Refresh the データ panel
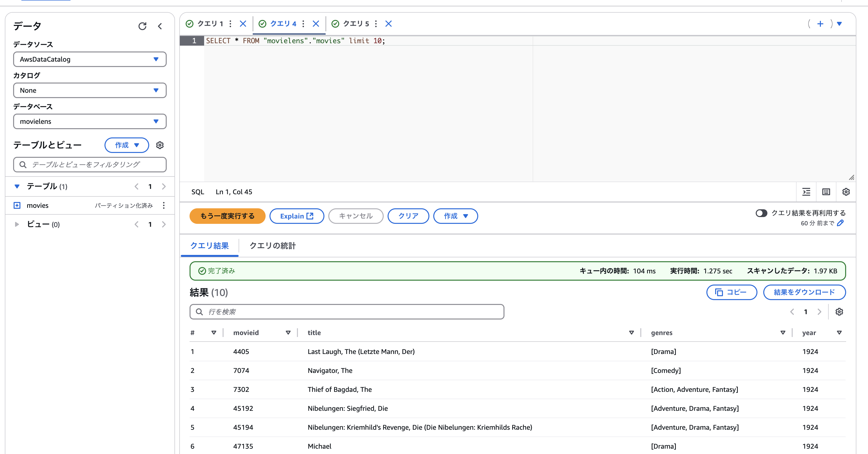 142,26
